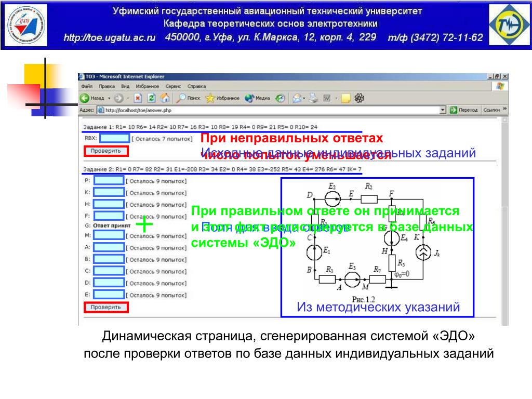This screenshot has width=532, height=399.
Task: Click the flower-shaped toolbar icon
Action: point(359,98)
